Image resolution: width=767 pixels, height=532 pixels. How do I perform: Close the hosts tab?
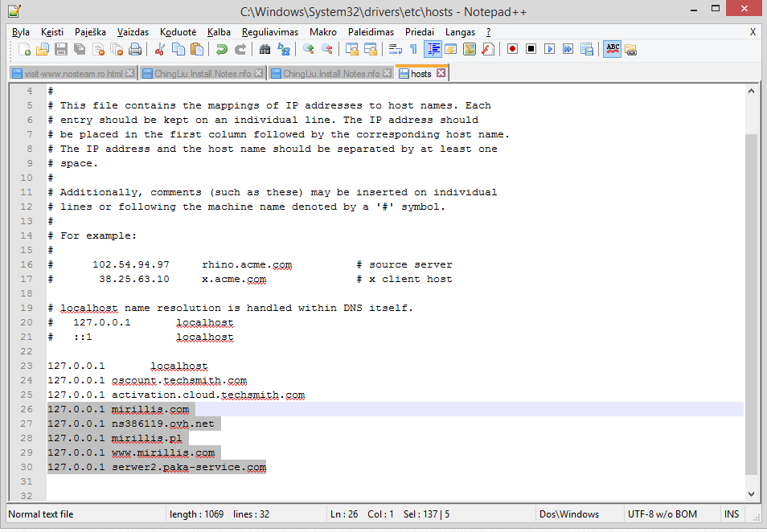(x=441, y=73)
